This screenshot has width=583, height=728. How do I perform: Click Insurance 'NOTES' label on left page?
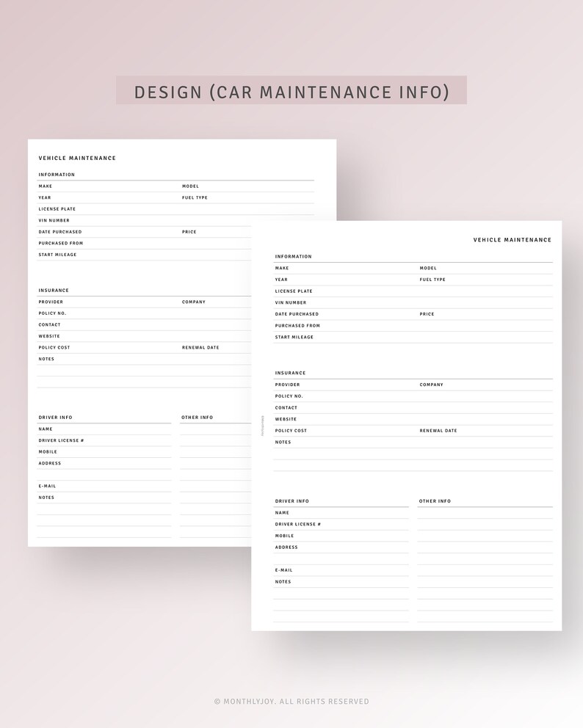click(46, 359)
